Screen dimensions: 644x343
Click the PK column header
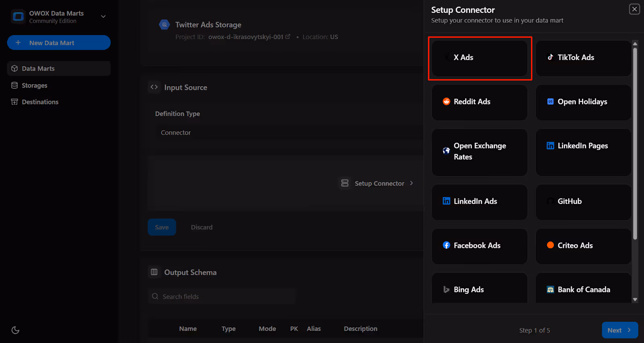[294, 329]
